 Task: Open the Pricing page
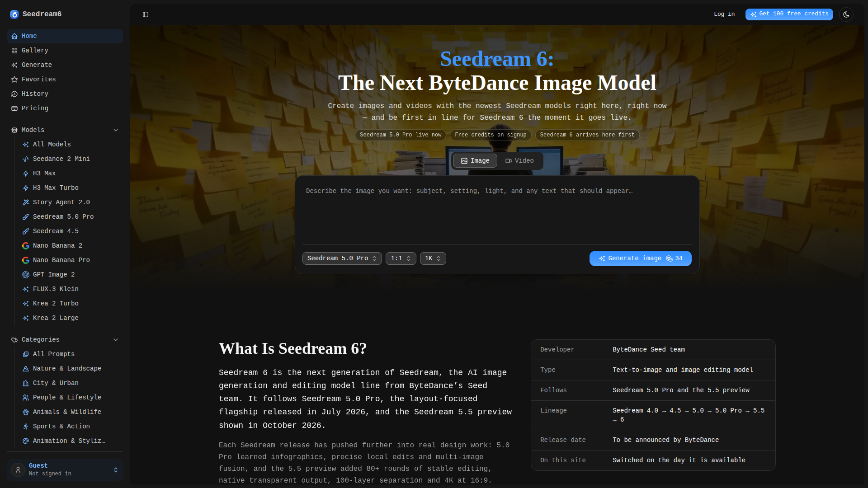pos(65,108)
